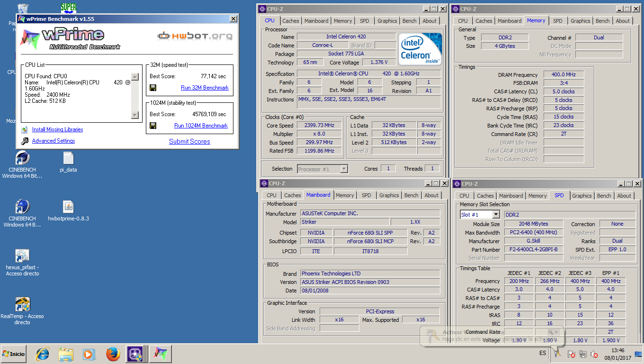Image resolution: width=644 pixels, height=364 pixels.
Task: Open the Advanced Settings link
Action: tap(54, 141)
